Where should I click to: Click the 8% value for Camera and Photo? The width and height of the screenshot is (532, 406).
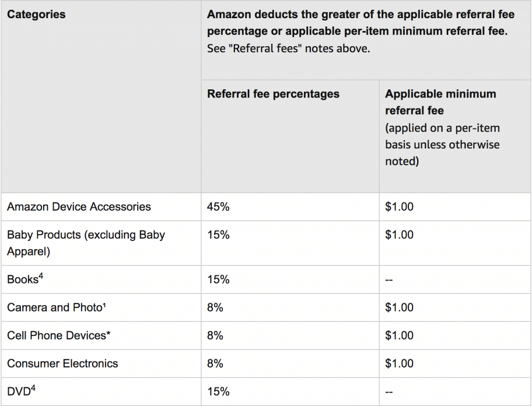tap(215, 307)
